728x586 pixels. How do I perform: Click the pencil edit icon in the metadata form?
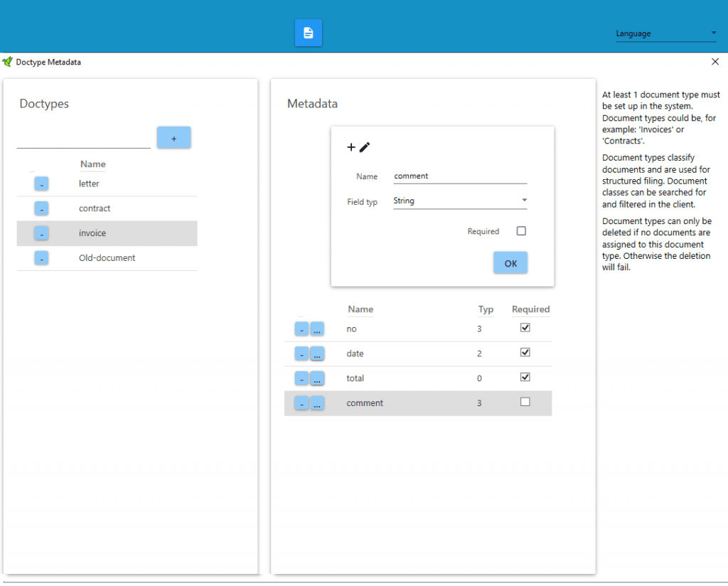point(365,147)
